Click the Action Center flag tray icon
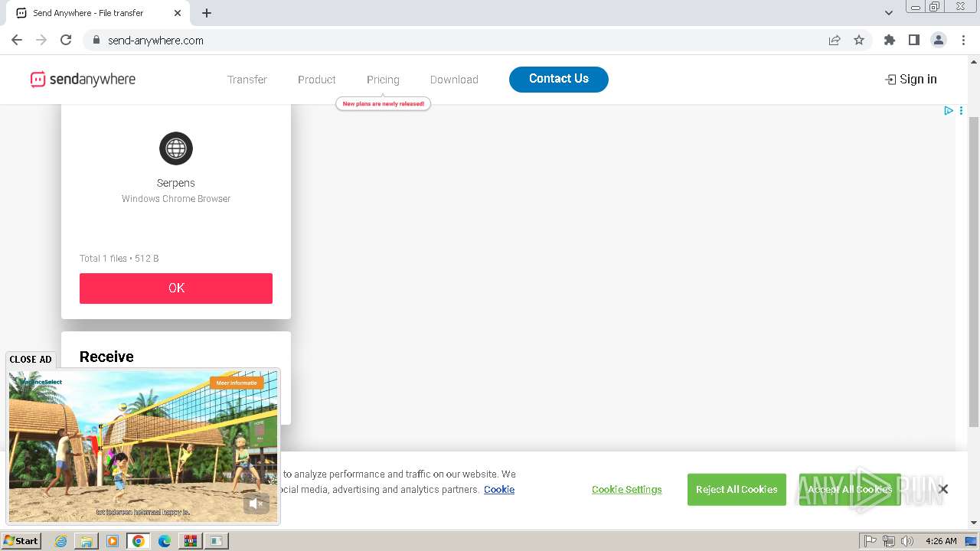Viewport: 980px width, 551px height. [871, 541]
